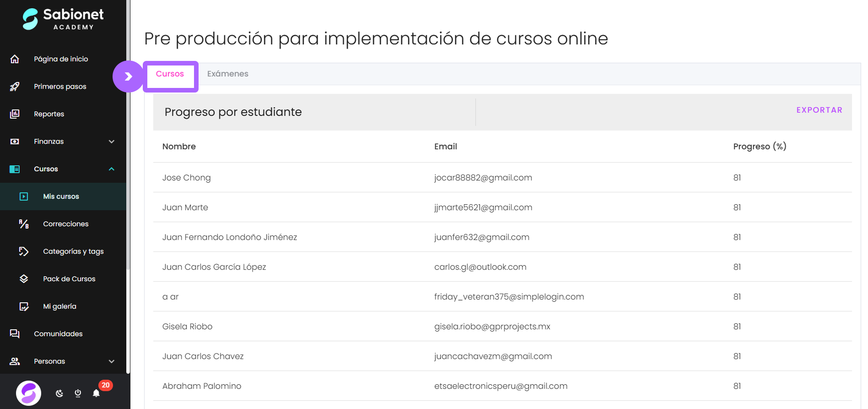Click email juancachavezm@gmail.com
Viewport: 868px width, 409px height.
point(493,356)
